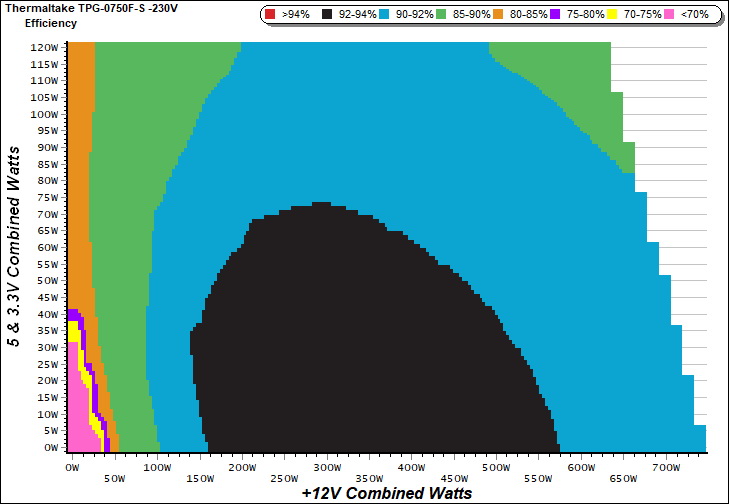Screen dimensions: 729x504
Task: Click the chart title Thermaltake TPG-0750F-S -230V
Action: [x=86, y=8]
